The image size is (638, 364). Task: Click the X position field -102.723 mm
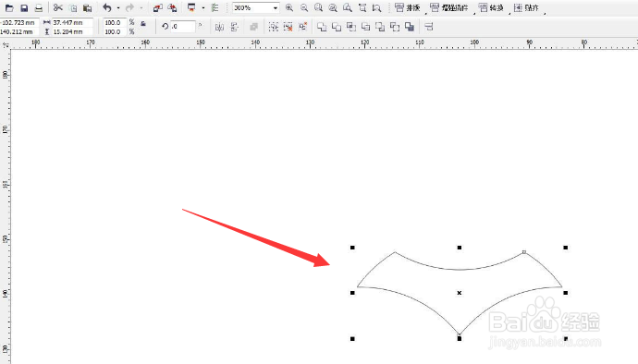click(x=19, y=23)
